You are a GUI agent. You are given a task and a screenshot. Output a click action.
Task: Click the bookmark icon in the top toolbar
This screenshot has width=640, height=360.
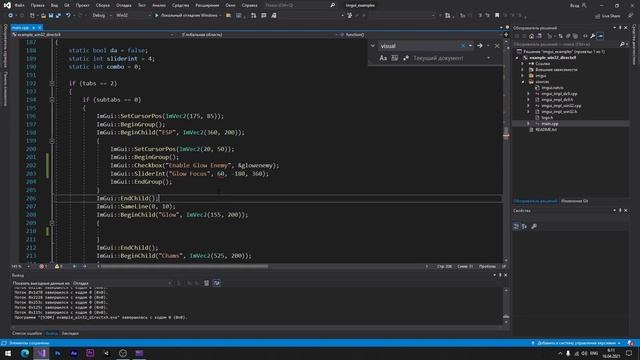coord(497,16)
